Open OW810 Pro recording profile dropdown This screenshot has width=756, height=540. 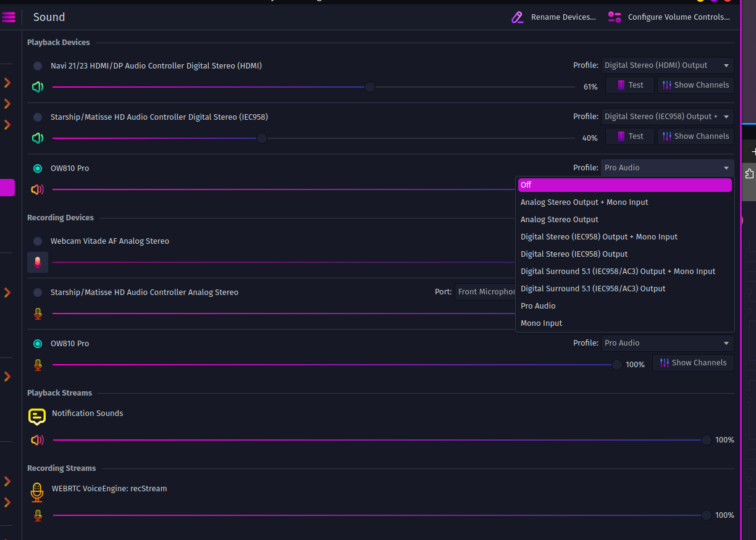pyautogui.click(x=667, y=343)
